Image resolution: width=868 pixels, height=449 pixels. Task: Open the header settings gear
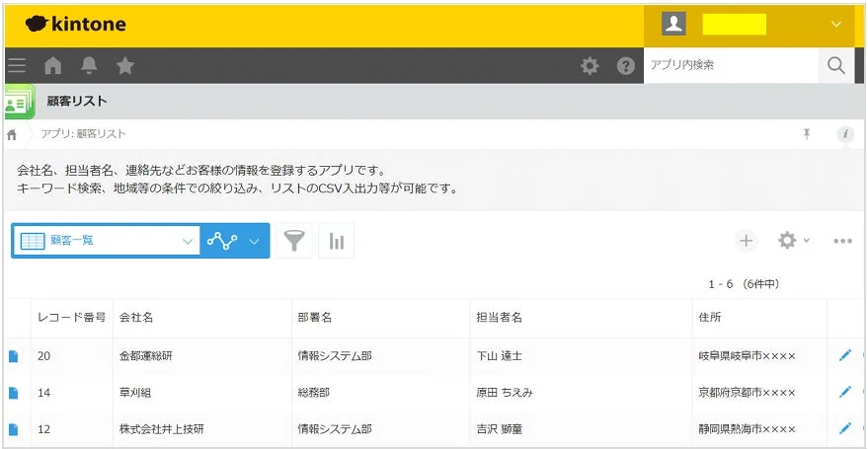pos(590,66)
